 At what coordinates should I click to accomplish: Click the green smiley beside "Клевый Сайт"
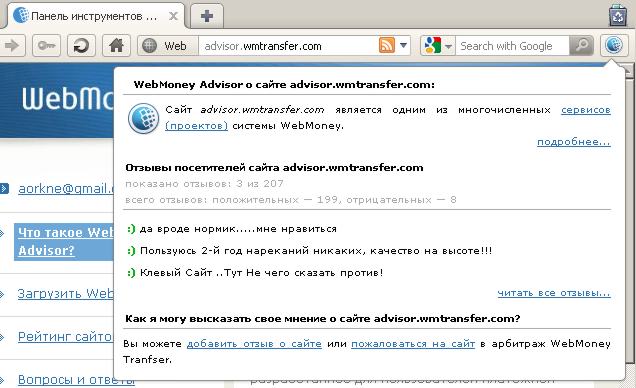click(x=131, y=273)
